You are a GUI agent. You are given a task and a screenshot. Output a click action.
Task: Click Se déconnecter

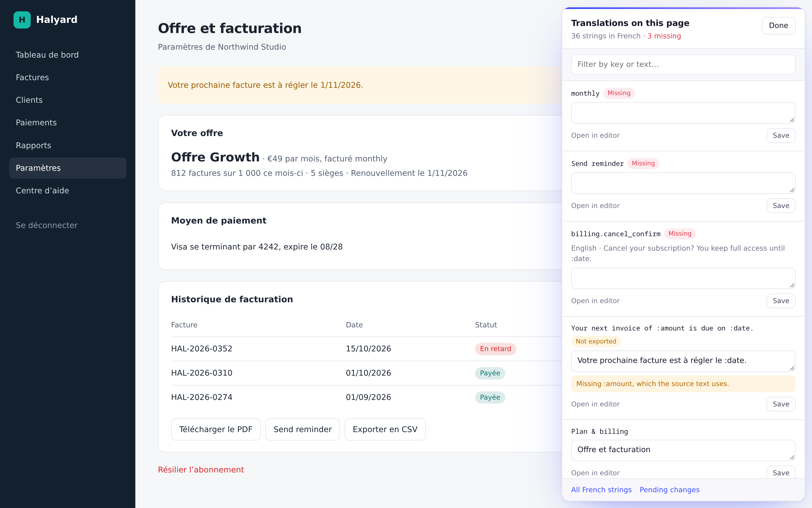47,225
